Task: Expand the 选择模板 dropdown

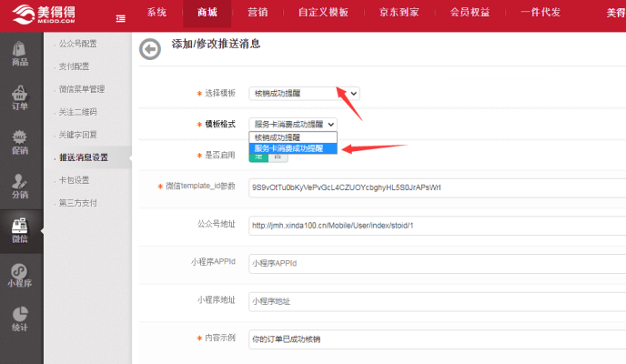Action: [x=304, y=94]
